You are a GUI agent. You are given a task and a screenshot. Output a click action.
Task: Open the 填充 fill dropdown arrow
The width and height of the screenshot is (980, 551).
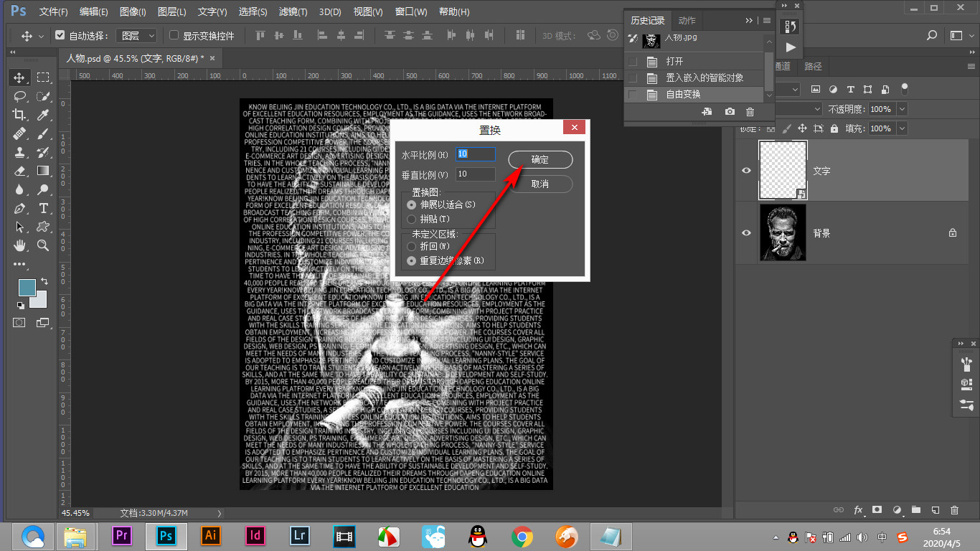pos(902,128)
